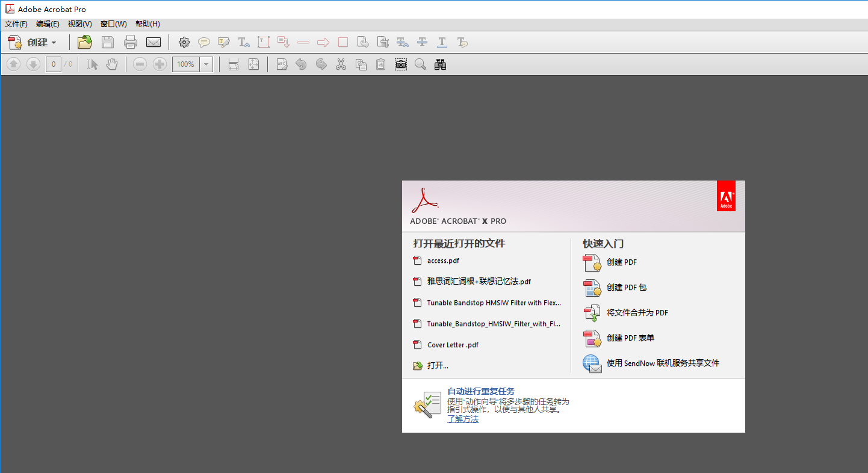Open Tunable_Bandstop_HMSIW_Filter_with_Fl... file
The height and width of the screenshot is (473, 868).
[494, 324]
